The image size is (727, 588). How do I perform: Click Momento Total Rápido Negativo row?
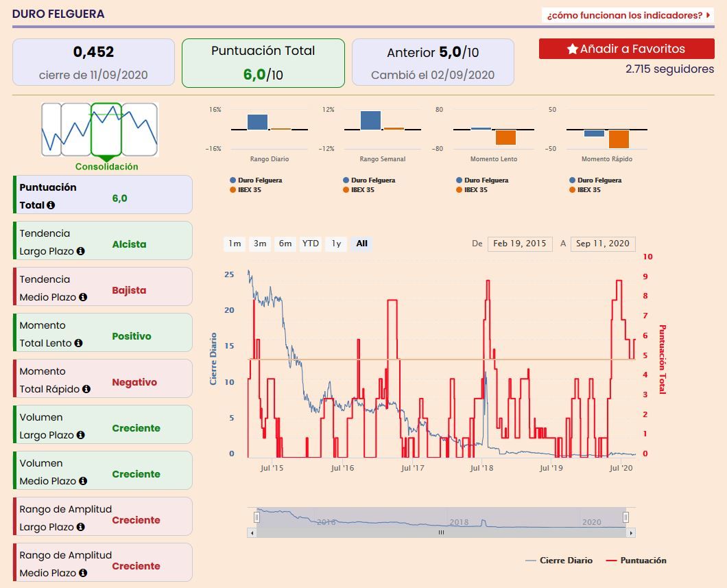pos(103,379)
